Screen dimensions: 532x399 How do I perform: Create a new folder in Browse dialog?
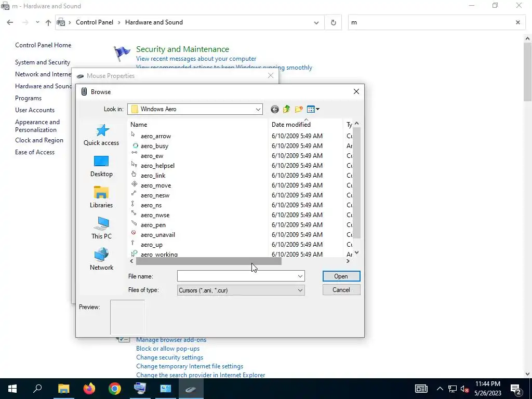coord(299,109)
